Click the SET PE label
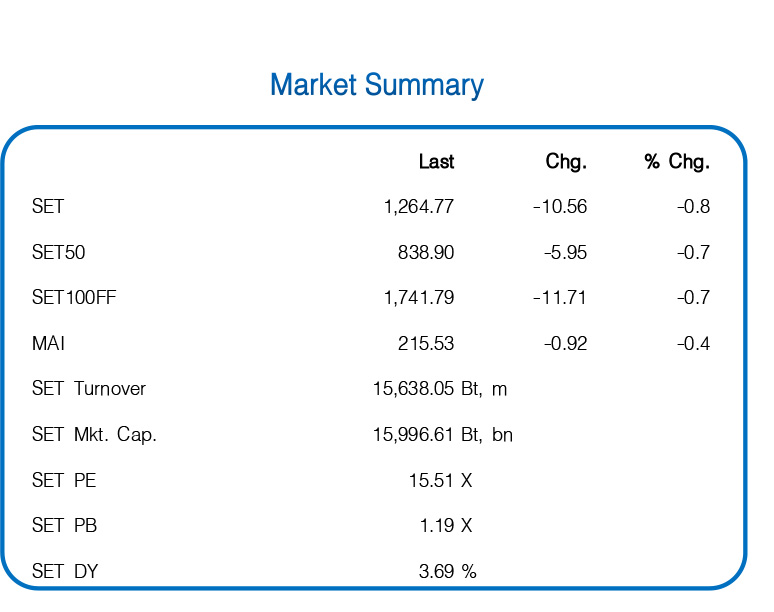The width and height of the screenshot is (774, 612). point(64,481)
